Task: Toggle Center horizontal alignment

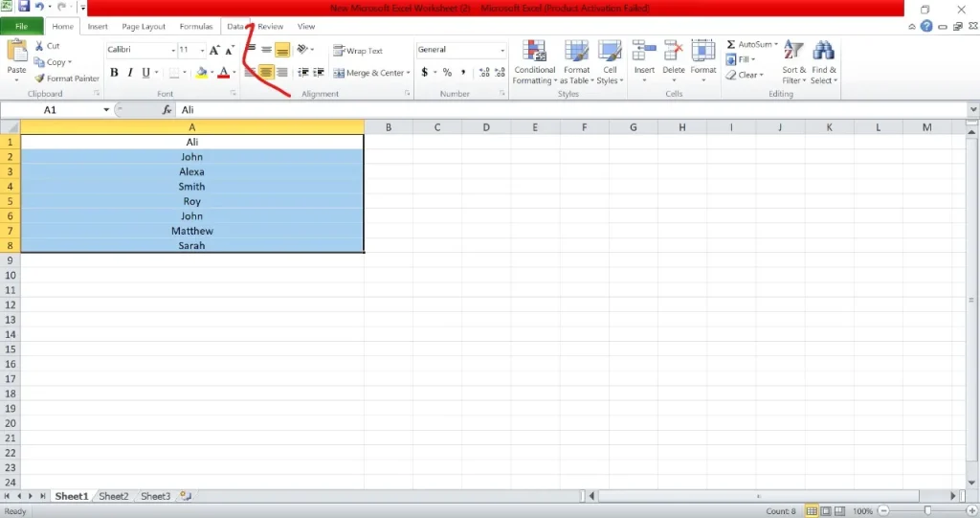Action: 266,72
